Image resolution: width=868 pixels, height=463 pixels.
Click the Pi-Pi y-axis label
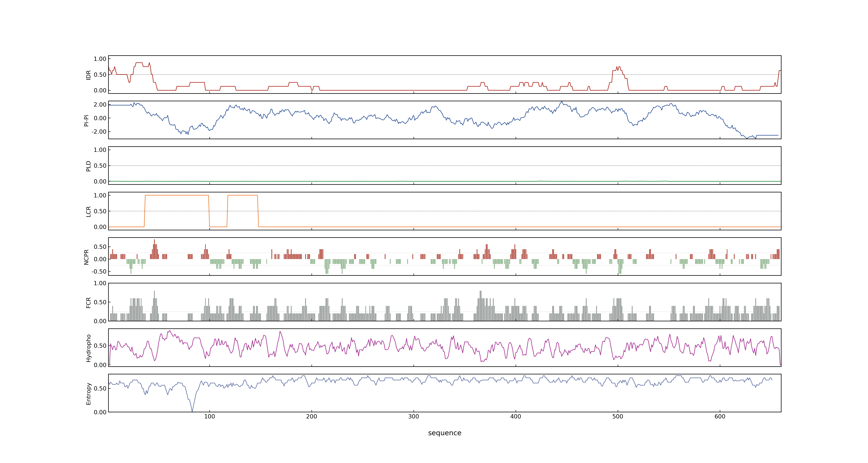[x=86, y=120]
